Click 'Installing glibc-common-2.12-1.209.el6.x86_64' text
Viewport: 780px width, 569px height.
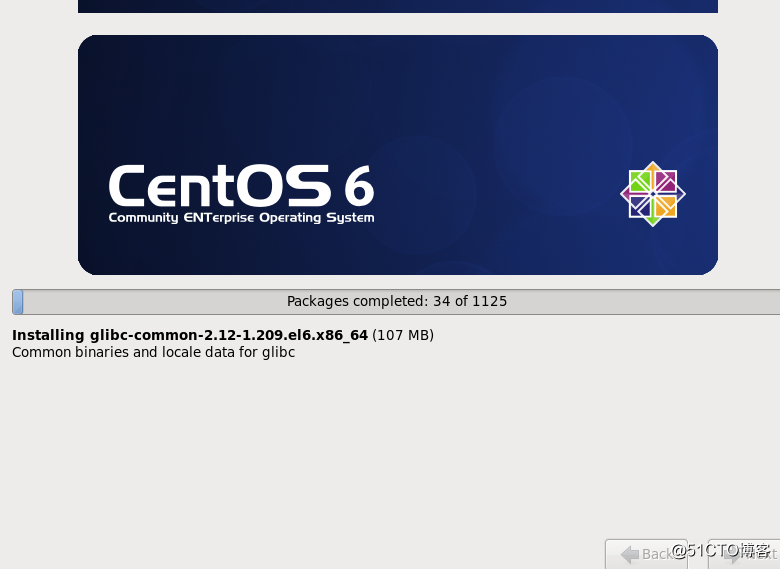pyautogui.click(x=190, y=335)
